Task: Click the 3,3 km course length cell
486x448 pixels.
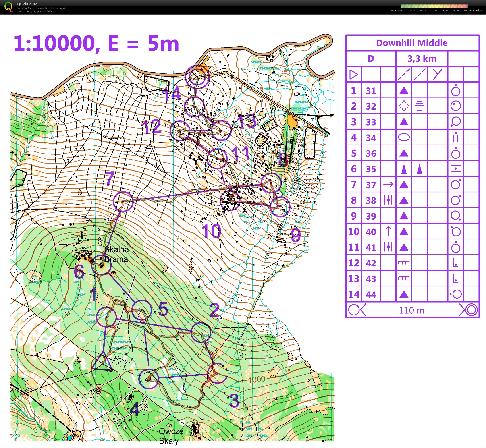Action: point(422,59)
